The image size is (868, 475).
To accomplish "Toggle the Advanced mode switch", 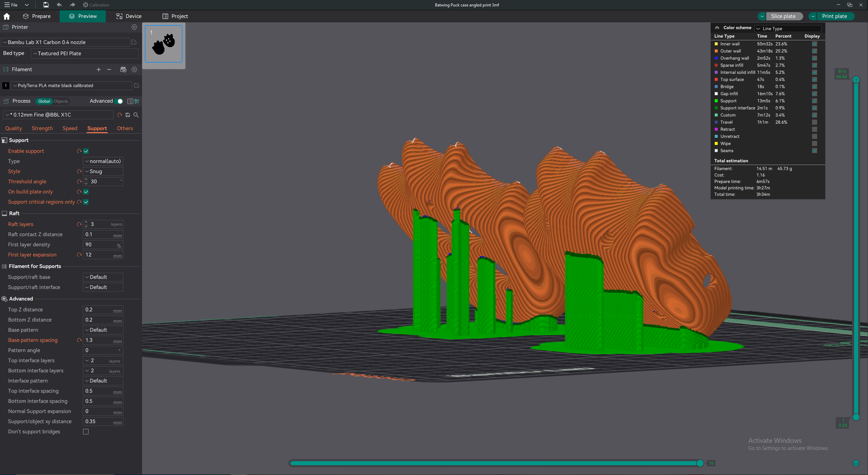I will point(118,101).
